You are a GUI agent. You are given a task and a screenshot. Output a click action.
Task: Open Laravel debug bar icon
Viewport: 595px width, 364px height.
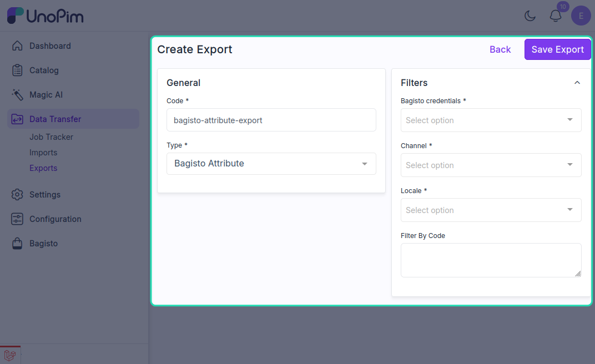tap(10, 355)
